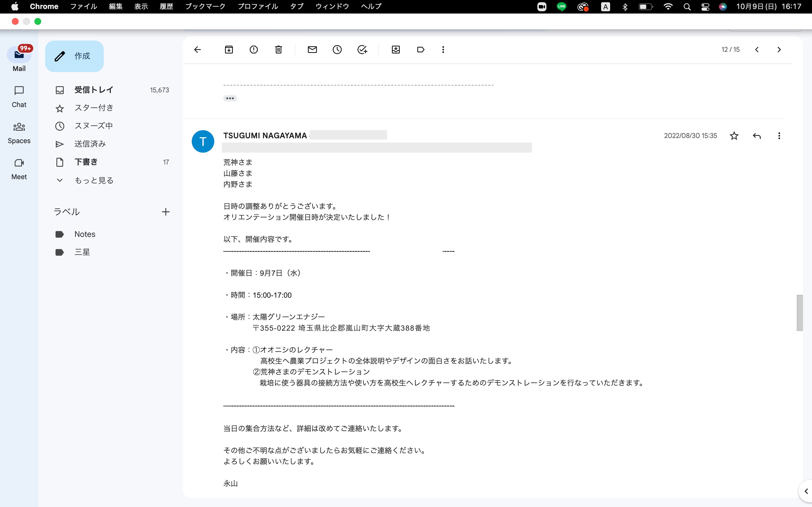Open the email's more options menu
The image size is (812, 507).
pos(779,135)
